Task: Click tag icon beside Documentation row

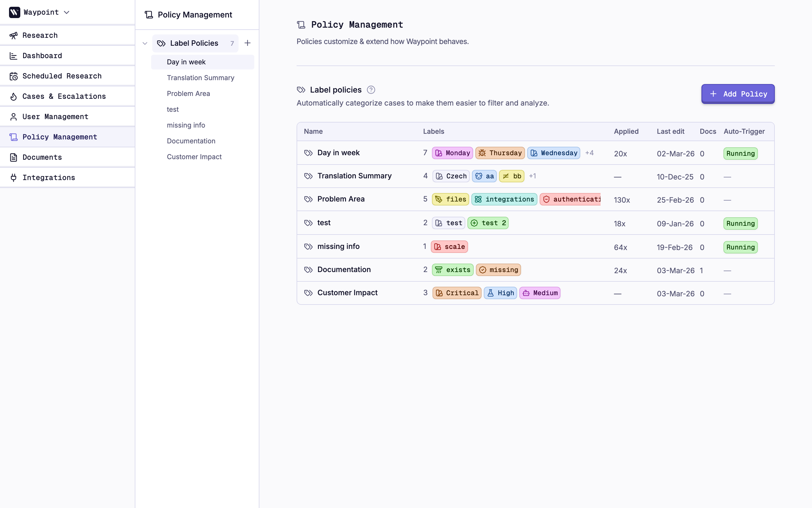Action: tap(308, 270)
